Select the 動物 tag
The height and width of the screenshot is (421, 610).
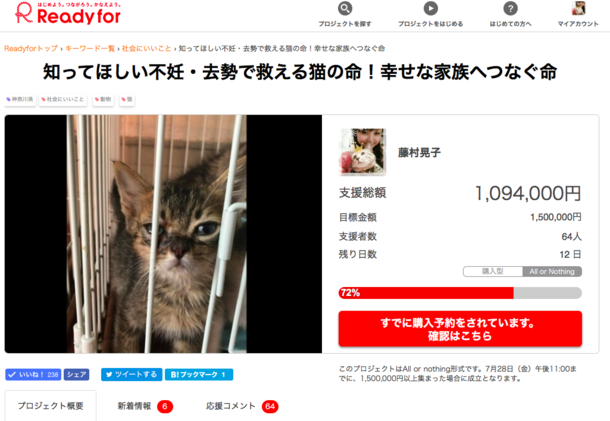(x=103, y=100)
